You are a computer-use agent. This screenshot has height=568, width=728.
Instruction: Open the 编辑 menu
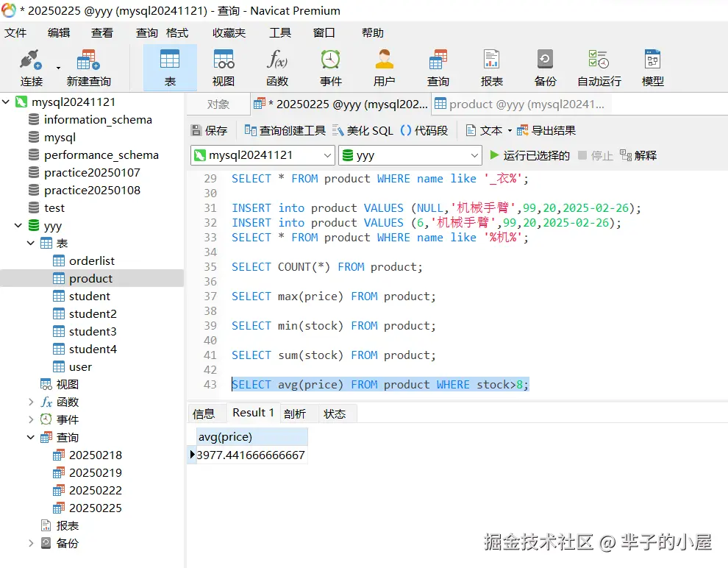(x=59, y=33)
